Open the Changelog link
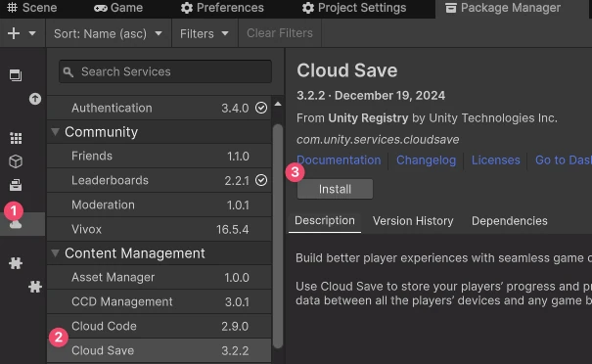This screenshot has width=592, height=364. (x=426, y=160)
